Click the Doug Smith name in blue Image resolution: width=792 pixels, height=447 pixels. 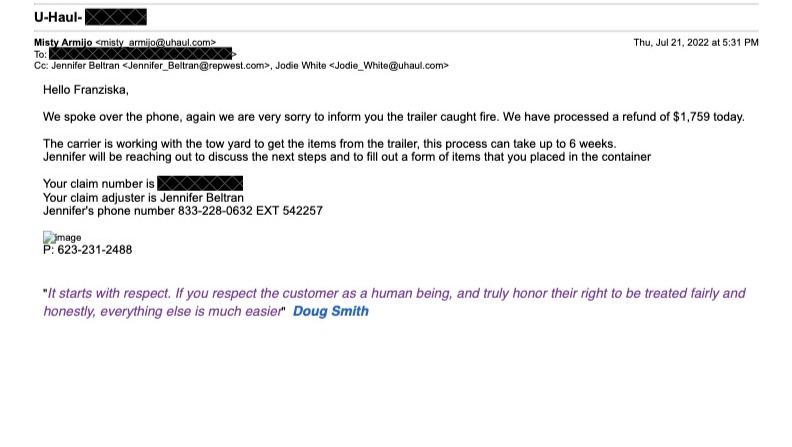[330, 311]
